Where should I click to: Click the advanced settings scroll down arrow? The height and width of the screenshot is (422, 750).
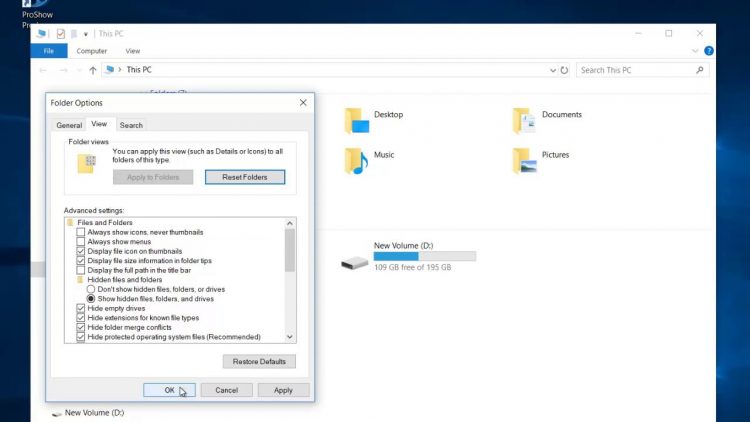point(290,337)
